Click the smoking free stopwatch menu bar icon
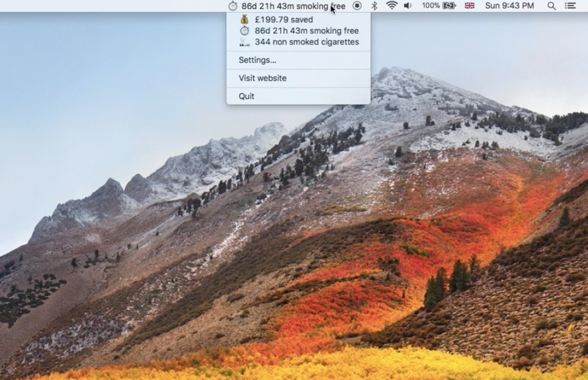The image size is (588, 380). pos(233,6)
